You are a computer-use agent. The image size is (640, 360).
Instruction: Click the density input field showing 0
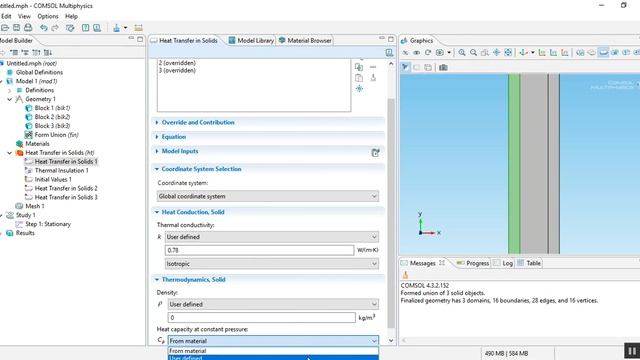(262, 318)
